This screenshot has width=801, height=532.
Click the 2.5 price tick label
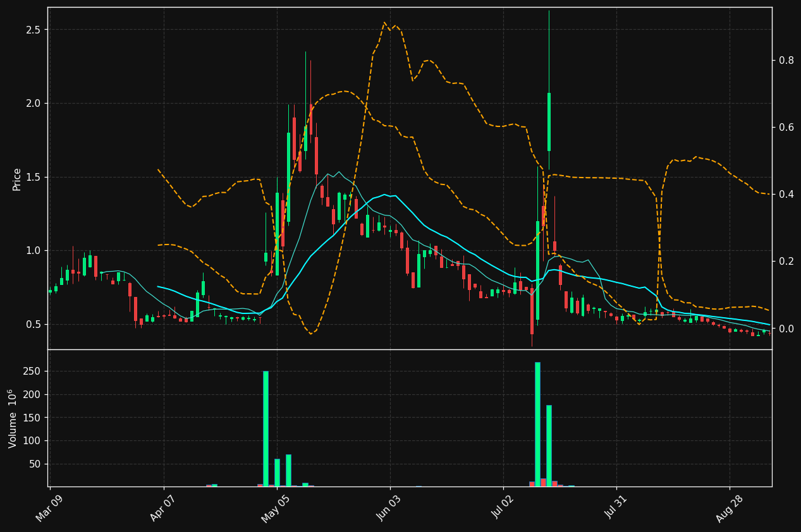(x=34, y=30)
